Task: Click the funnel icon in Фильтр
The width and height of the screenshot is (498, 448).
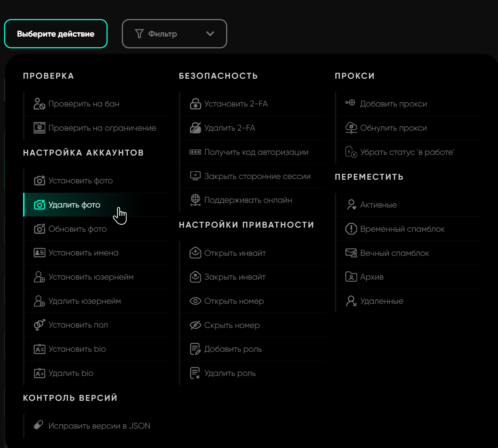Action: pyautogui.click(x=139, y=34)
